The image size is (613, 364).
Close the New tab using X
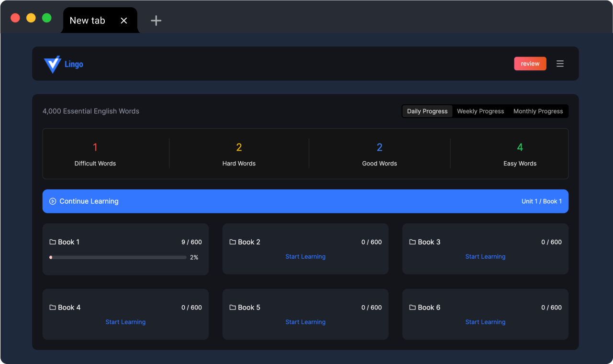(124, 21)
